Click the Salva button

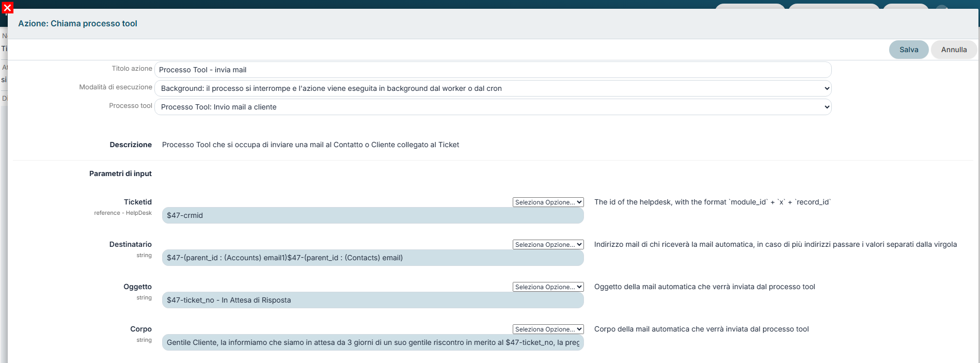point(909,50)
